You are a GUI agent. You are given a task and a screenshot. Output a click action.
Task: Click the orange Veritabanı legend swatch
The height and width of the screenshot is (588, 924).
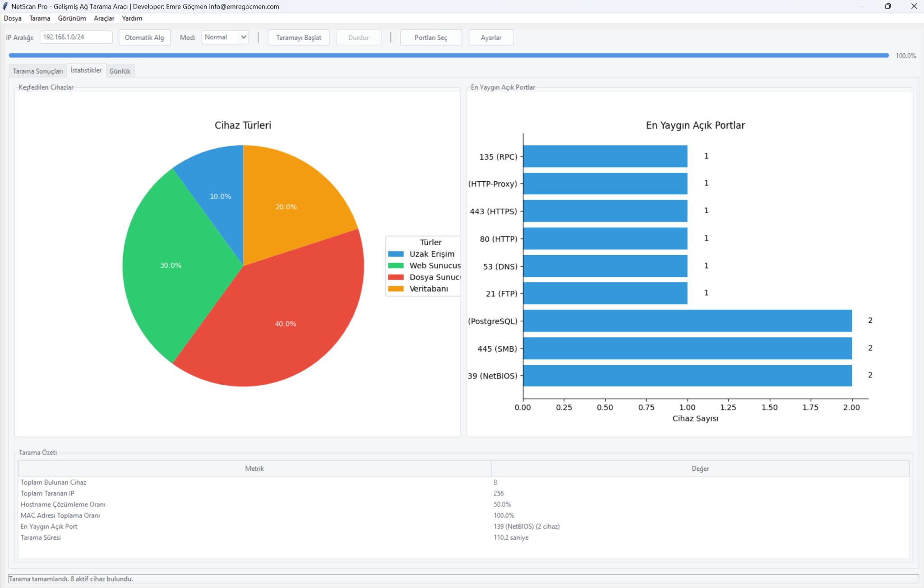pyautogui.click(x=396, y=289)
